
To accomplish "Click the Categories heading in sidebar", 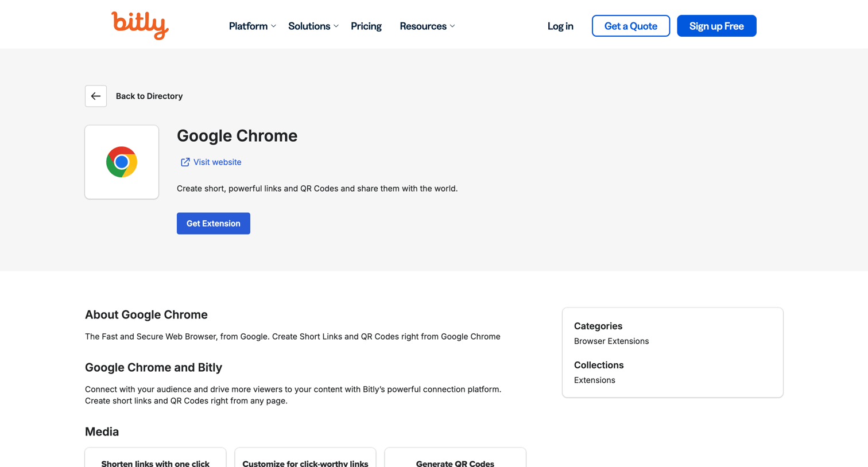I will tap(598, 326).
